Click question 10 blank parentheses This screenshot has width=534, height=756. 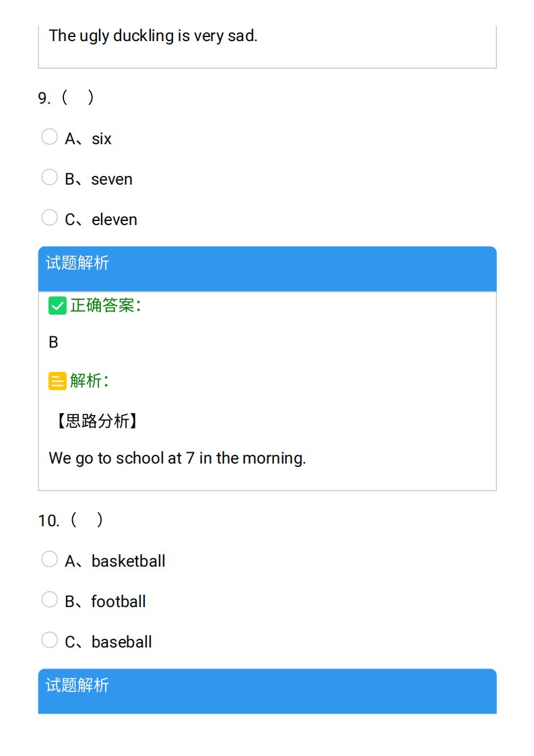coord(87,520)
